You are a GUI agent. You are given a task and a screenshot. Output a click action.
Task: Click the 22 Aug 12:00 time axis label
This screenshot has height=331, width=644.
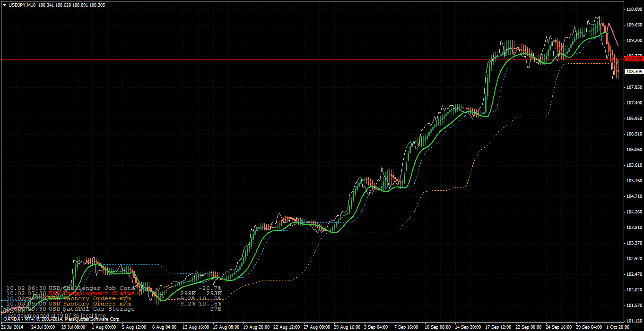pos(287,327)
